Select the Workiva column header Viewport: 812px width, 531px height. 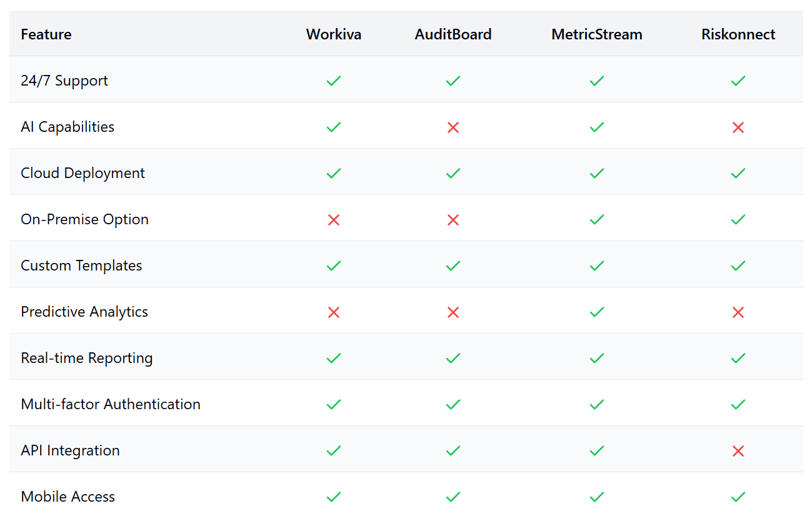pos(334,34)
